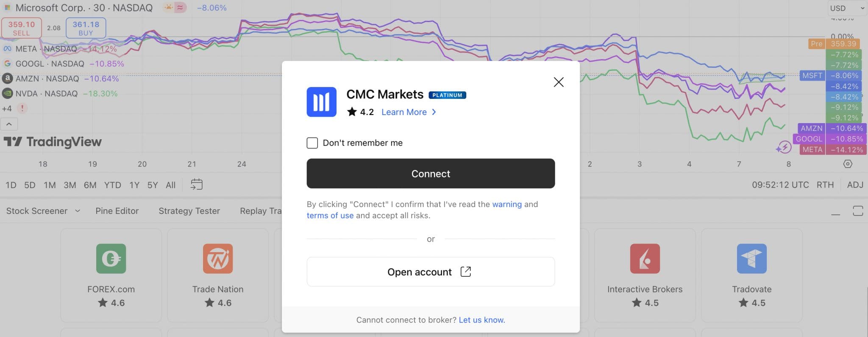Viewport: 868px width, 337px height.
Task: Click the META price scale label
Action: click(x=812, y=149)
